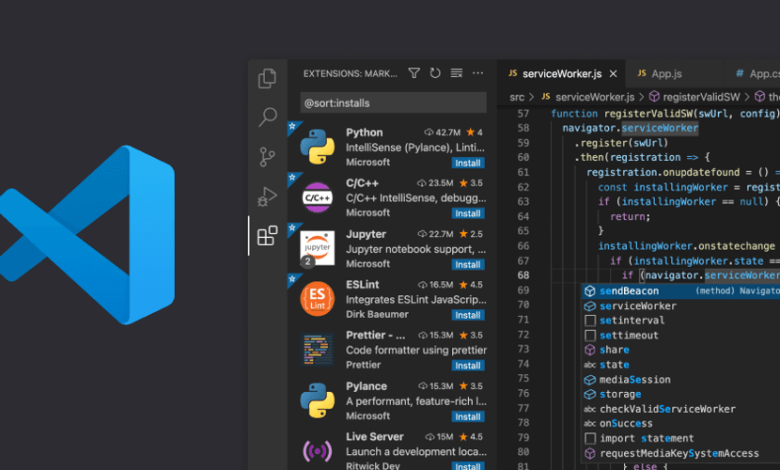
Task: Click the Jupyter extension logo
Action: [317, 248]
